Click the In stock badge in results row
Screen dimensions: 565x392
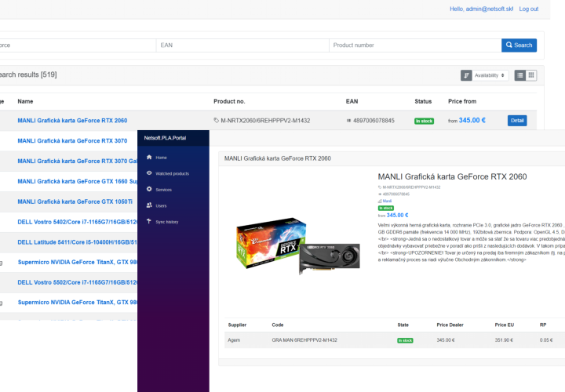coord(424,121)
